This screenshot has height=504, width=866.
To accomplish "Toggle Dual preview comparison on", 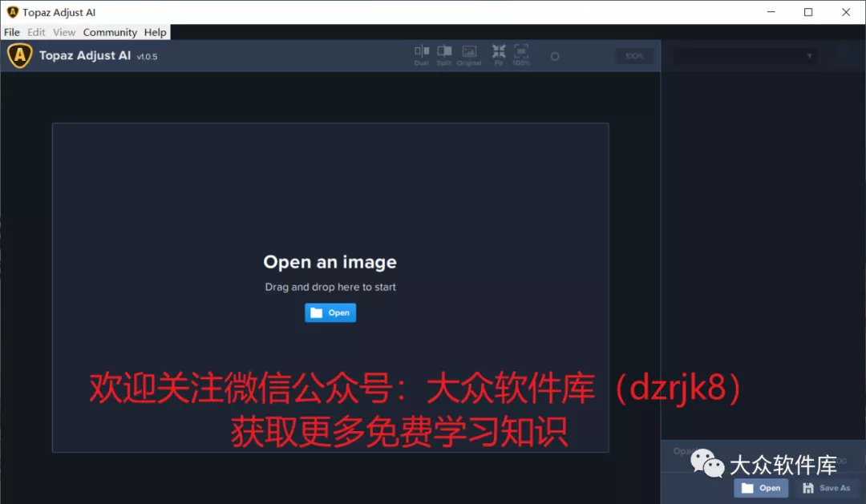I will (421, 53).
